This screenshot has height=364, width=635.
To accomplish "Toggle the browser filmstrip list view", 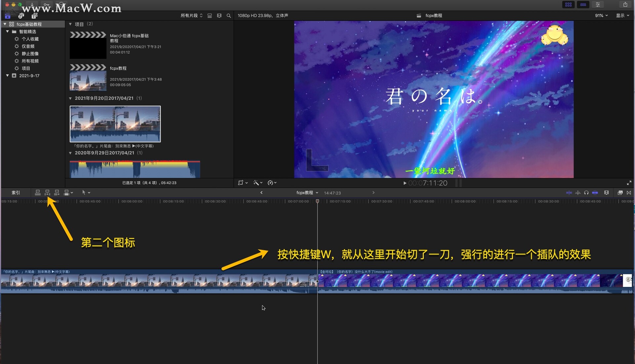I will point(210,16).
